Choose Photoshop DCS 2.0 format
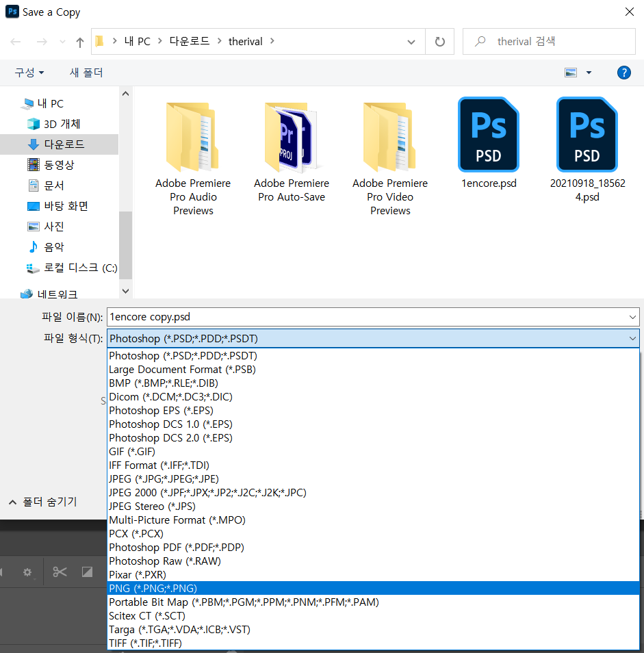The image size is (644, 653). [374, 438]
